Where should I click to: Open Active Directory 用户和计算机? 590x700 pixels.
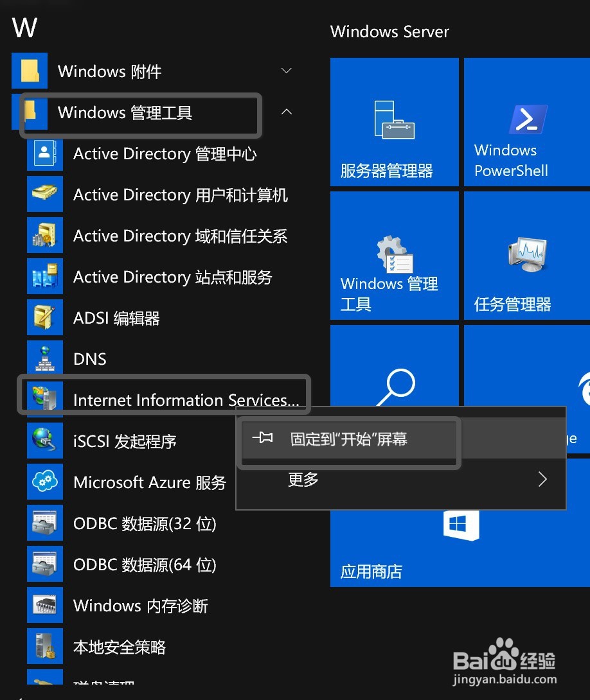coord(180,195)
